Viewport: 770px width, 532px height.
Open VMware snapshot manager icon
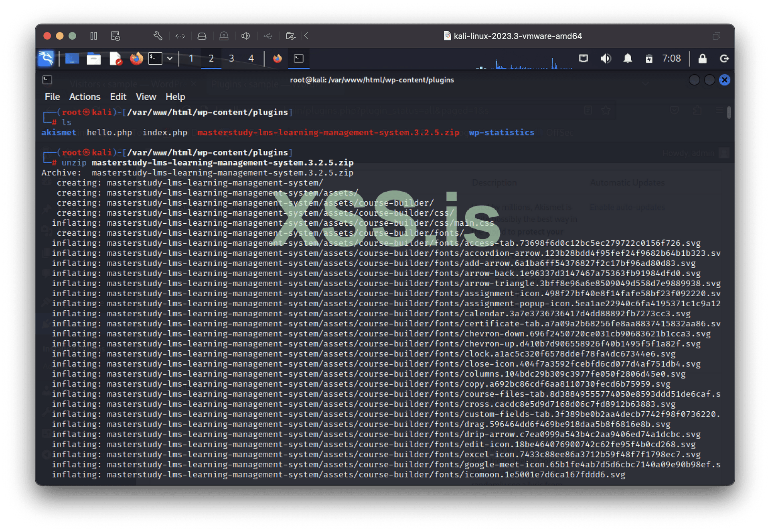(x=115, y=36)
